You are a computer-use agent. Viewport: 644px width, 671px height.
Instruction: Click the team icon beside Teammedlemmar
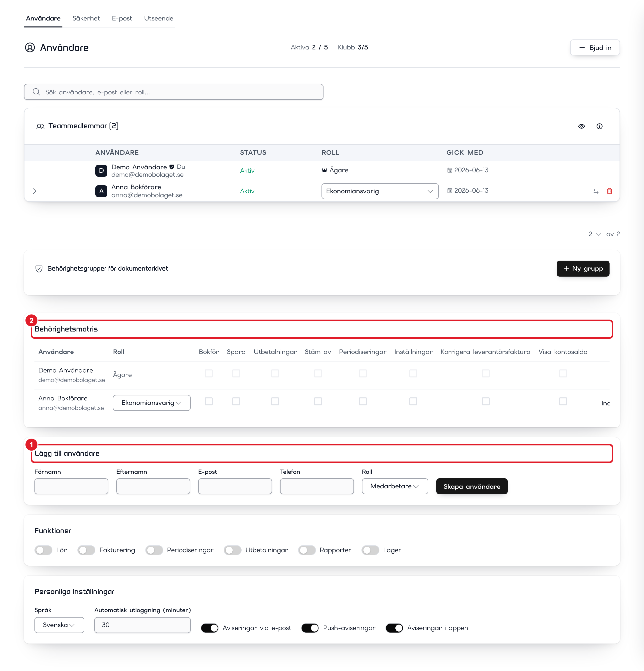coord(40,126)
